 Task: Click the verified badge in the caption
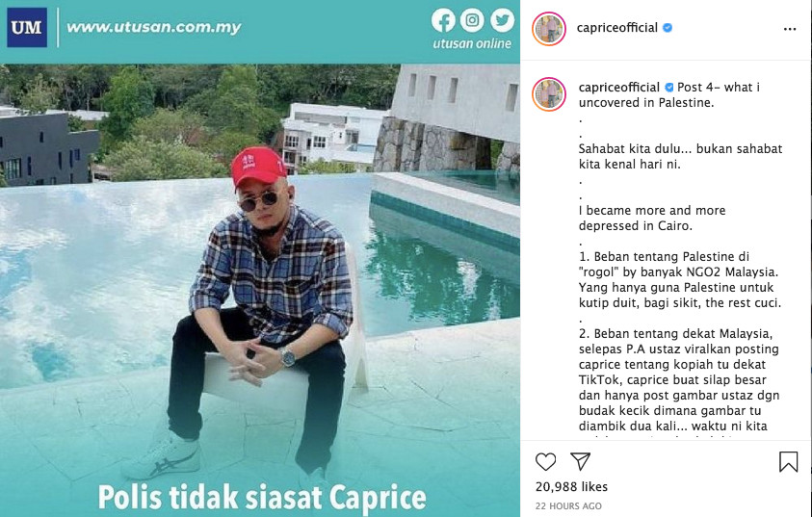coord(669,88)
